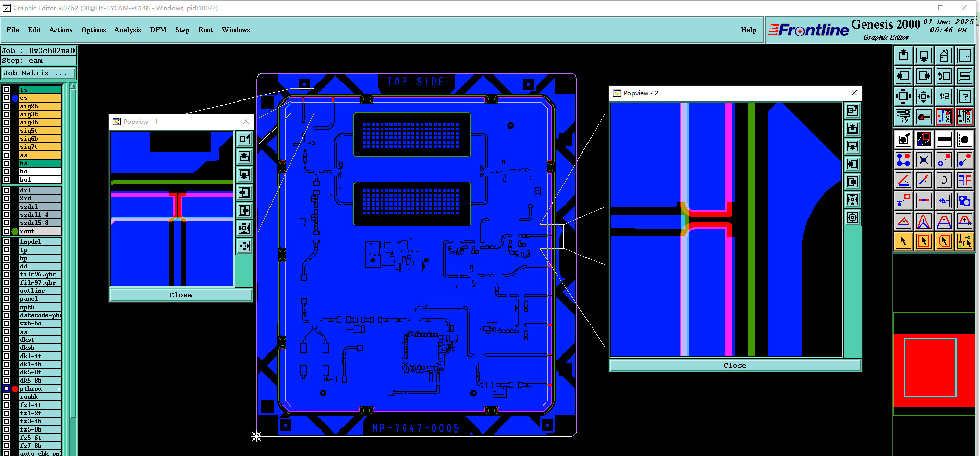Click Close button under Popview 2
The width and height of the screenshot is (980, 456).
[x=734, y=365]
